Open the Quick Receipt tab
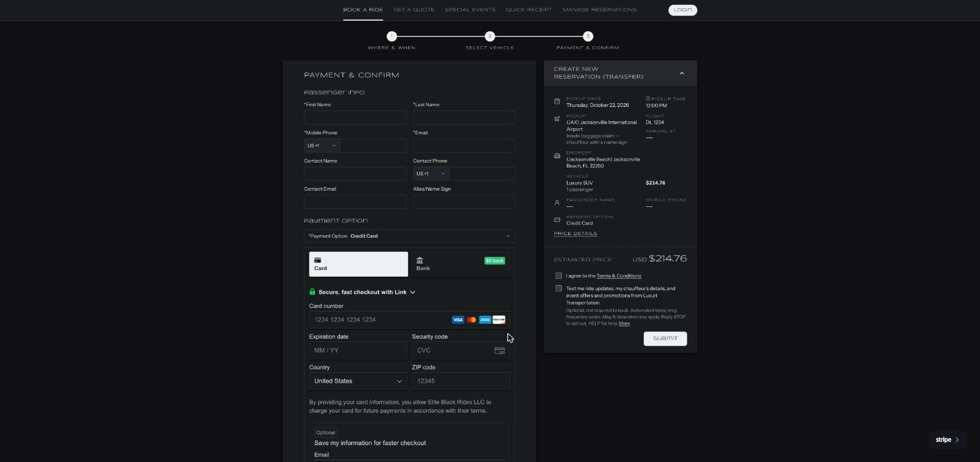980x462 pixels. (x=529, y=10)
